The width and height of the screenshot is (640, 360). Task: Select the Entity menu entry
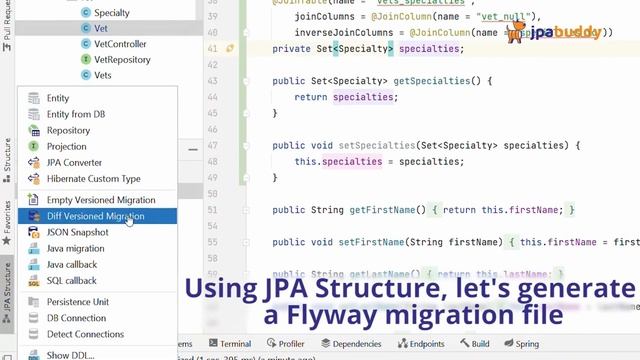[x=98, y=98]
